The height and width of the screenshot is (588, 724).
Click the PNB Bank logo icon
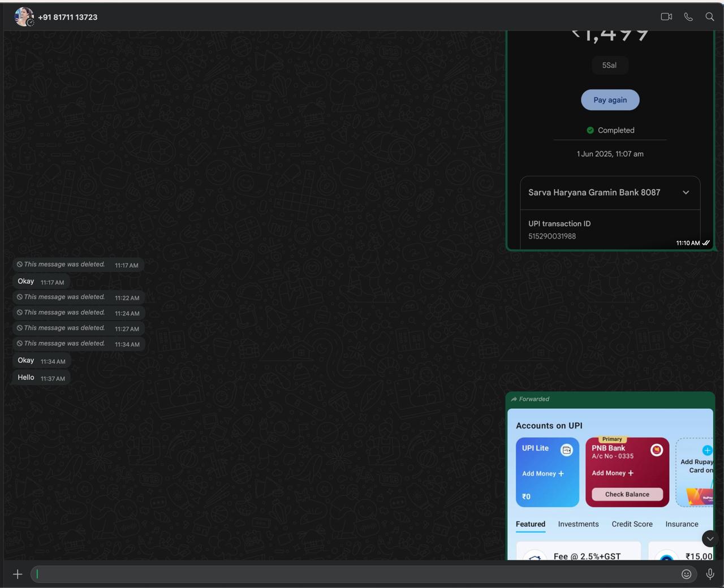656,450
